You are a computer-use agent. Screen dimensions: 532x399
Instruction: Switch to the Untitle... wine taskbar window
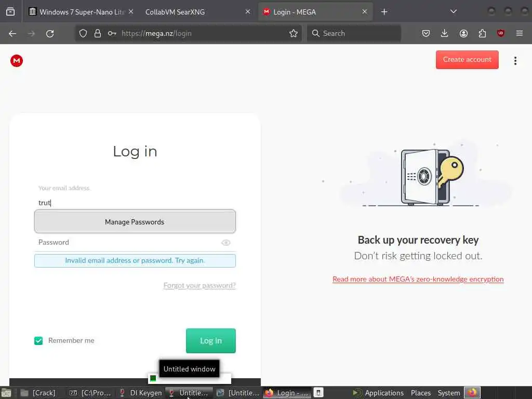189,393
